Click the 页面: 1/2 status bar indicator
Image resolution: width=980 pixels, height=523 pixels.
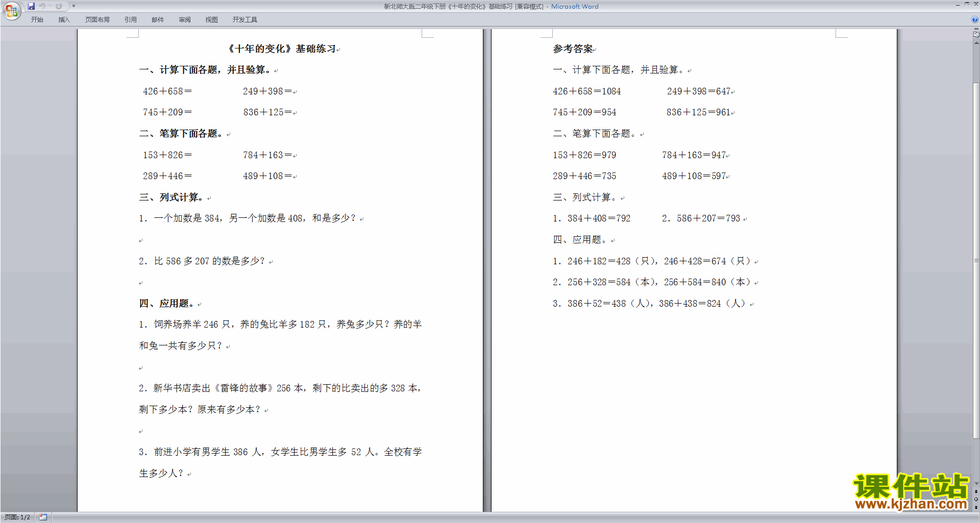pyautogui.click(x=17, y=517)
